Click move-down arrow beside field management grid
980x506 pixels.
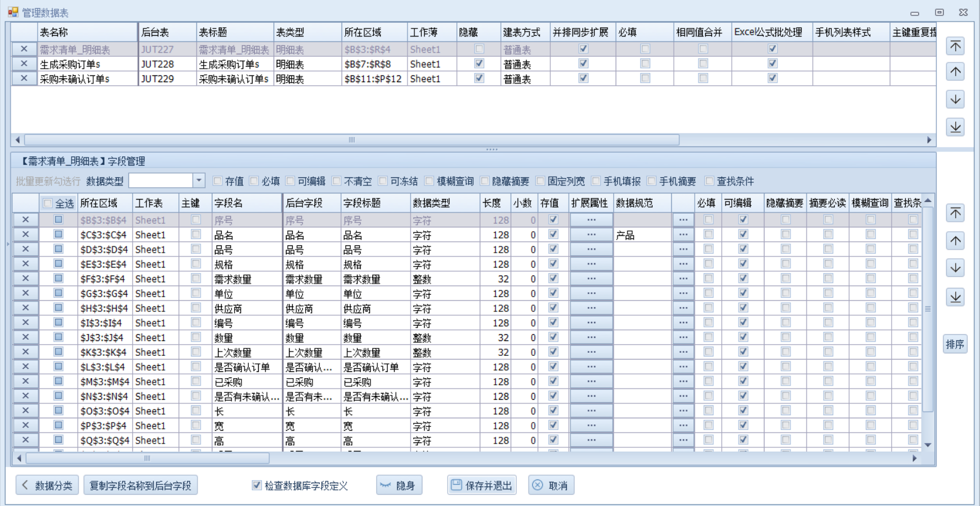coord(955,268)
